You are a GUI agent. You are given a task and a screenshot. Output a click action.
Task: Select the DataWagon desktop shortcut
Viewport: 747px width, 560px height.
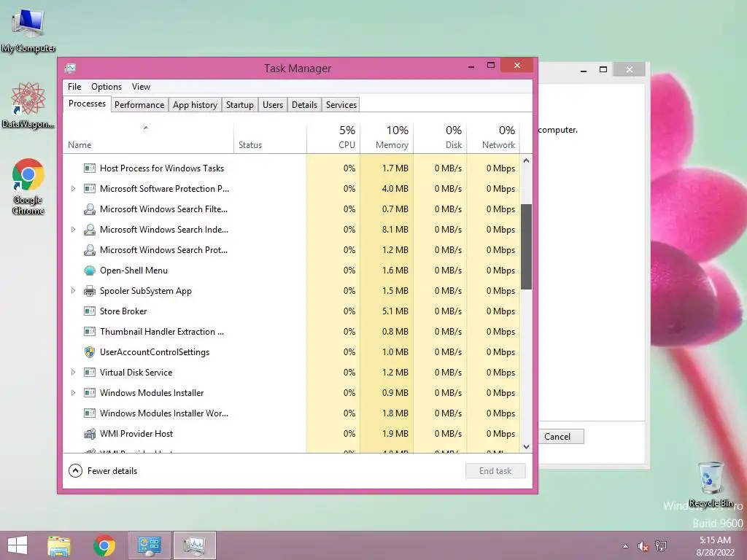[x=28, y=106]
